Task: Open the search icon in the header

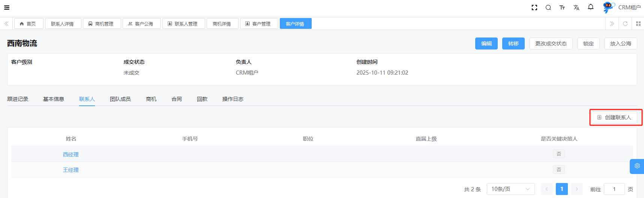Action: coord(548,7)
